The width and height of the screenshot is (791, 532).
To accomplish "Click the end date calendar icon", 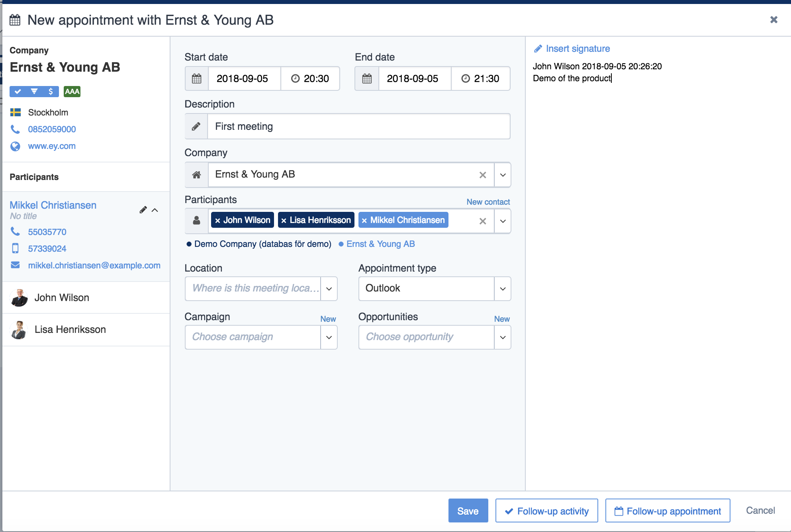I will pos(367,78).
